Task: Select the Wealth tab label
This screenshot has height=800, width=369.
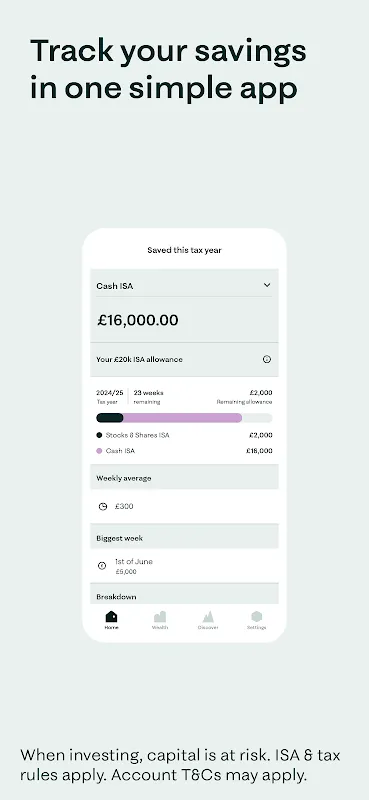Action: [160, 628]
